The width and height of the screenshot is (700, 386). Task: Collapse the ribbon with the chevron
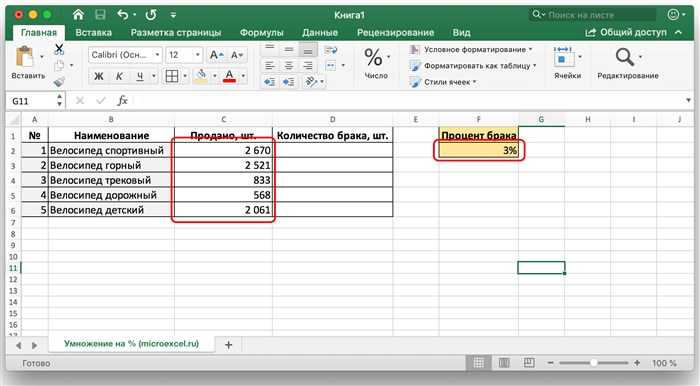point(679,33)
